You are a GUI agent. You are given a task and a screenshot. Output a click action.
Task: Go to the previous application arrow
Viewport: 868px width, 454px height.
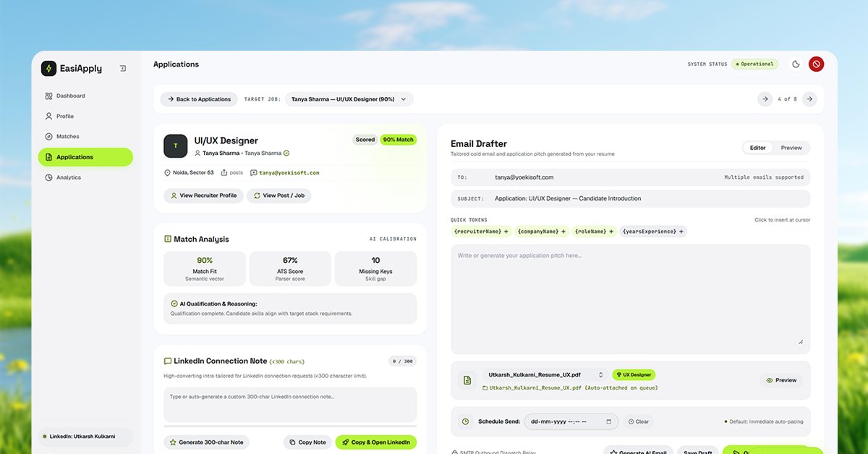pyautogui.click(x=765, y=99)
